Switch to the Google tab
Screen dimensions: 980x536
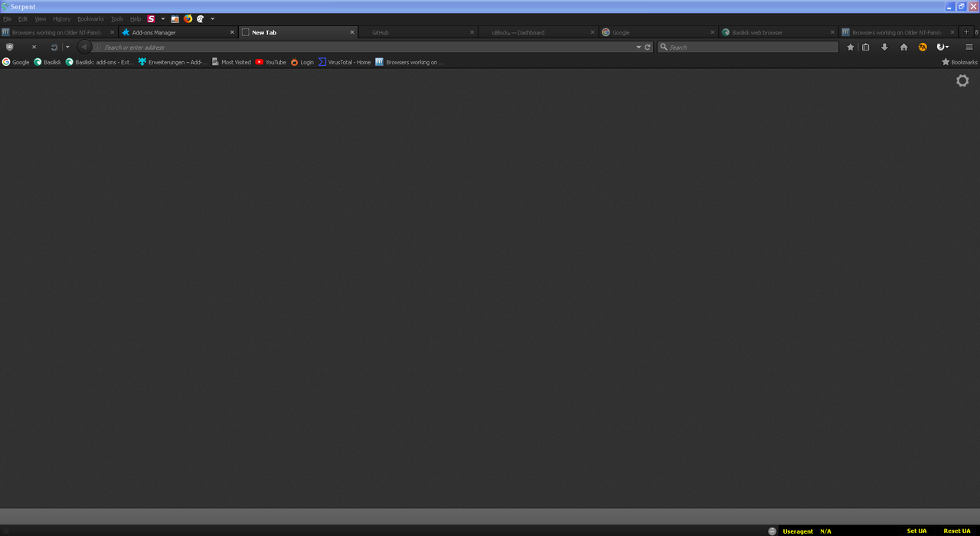pyautogui.click(x=658, y=33)
